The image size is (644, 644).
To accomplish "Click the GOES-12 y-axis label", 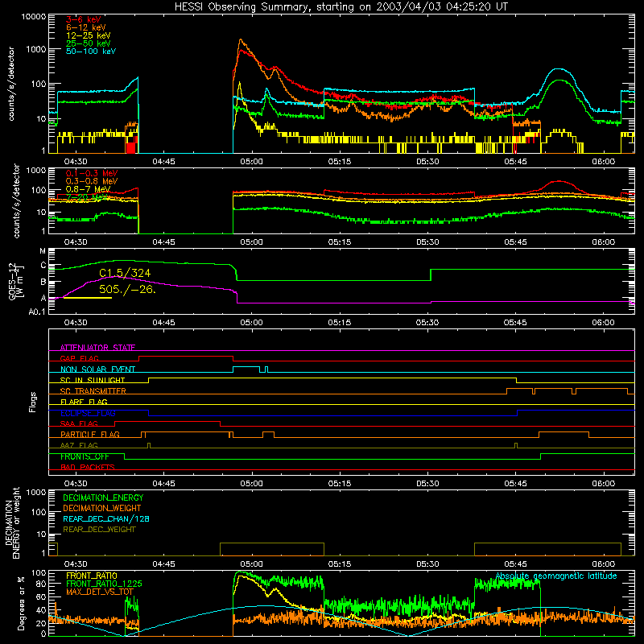I will [16, 282].
